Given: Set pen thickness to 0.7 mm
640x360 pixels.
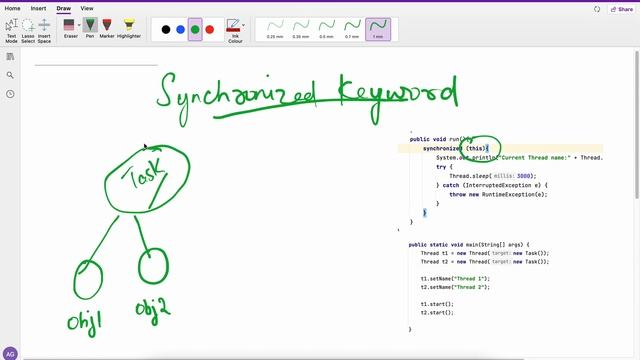Looking at the screenshot, I should point(352,29).
